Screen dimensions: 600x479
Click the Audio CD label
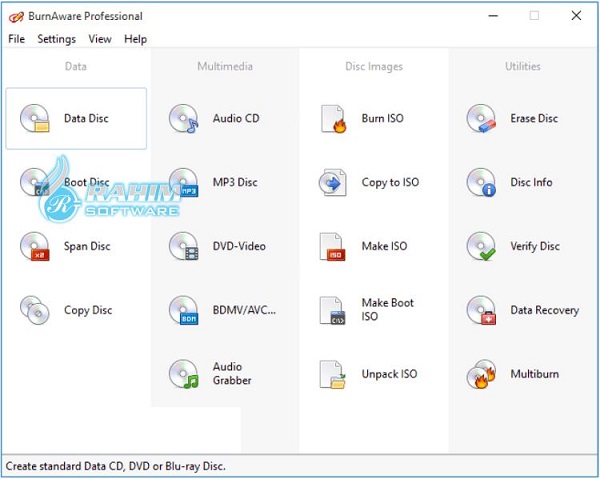(236, 119)
